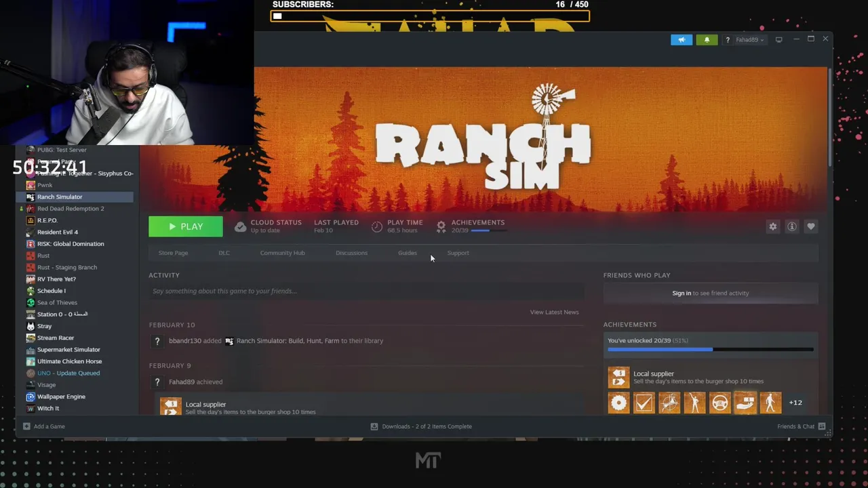Select RISK: Global Domination in library

pos(75,244)
